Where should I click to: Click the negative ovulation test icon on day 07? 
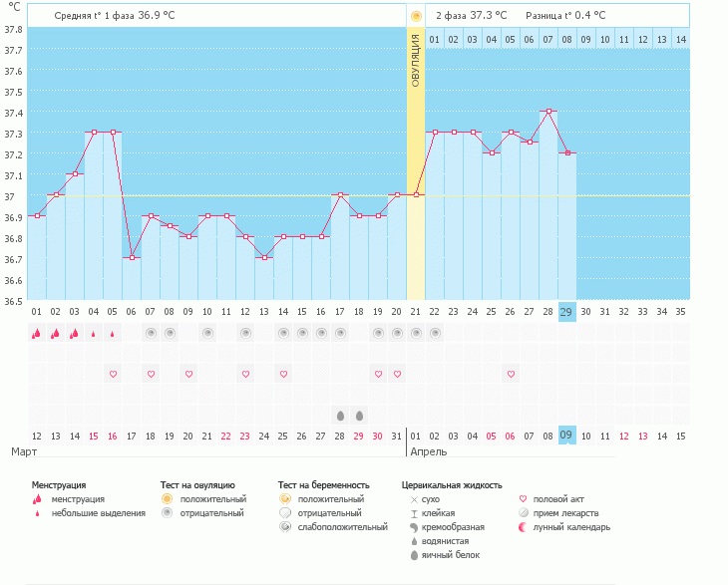151,333
